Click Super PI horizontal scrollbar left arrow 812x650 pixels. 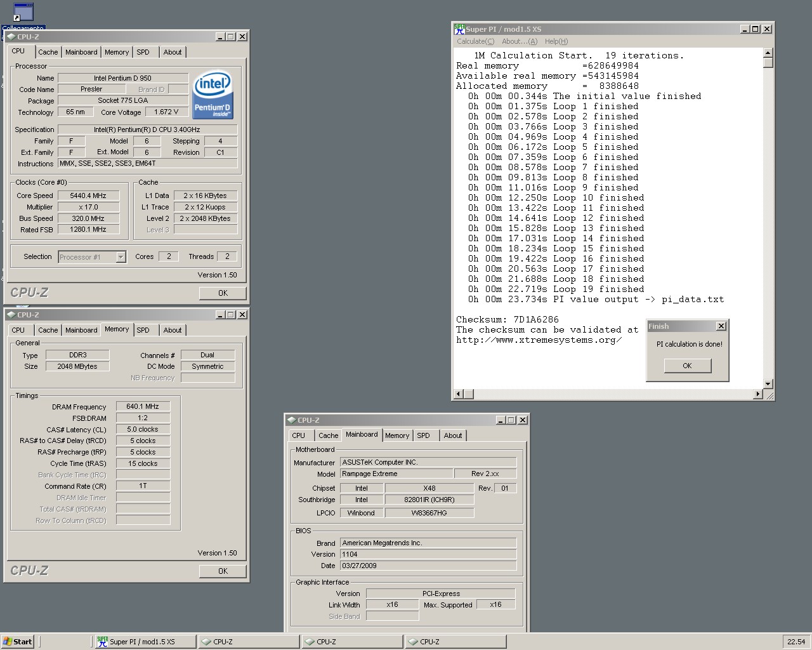click(458, 394)
